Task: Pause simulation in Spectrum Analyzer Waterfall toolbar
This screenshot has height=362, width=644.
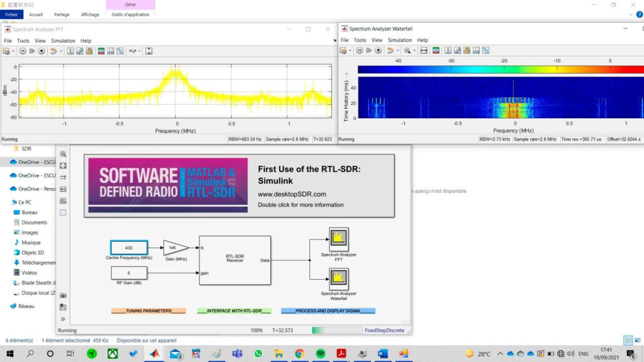Action: click(x=359, y=50)
